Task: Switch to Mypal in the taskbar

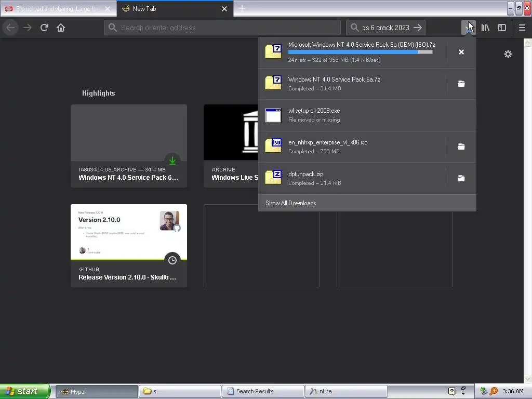Action: (x=97, y=391)
